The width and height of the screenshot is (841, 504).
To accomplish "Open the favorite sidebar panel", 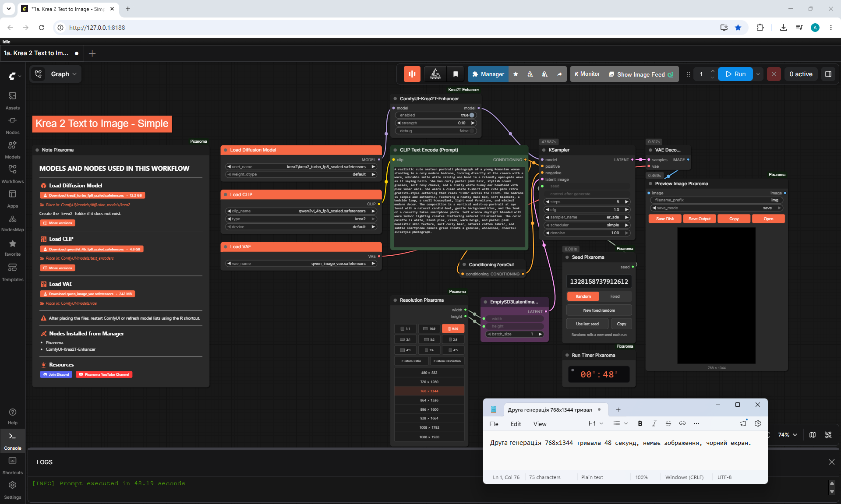I will coord(12,247).
